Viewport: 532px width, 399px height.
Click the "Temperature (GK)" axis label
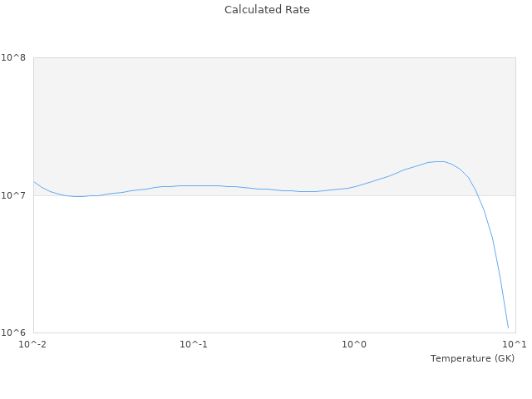tap(472, 358)
